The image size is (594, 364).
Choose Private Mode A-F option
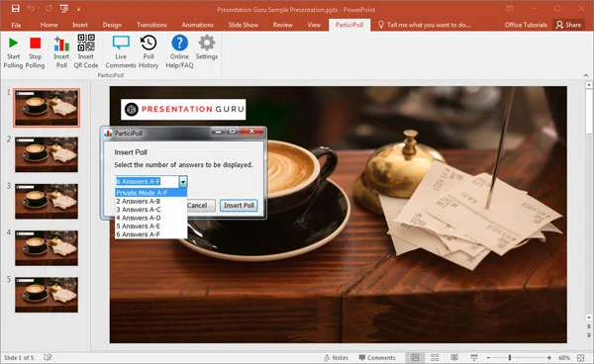[150, 193]
